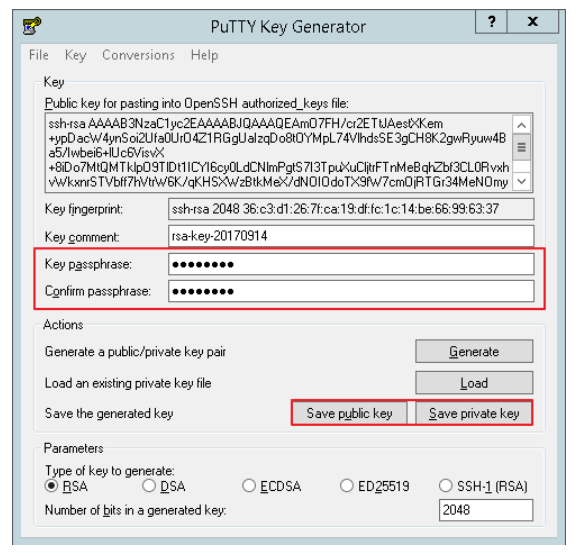
Task: Click the Load button
Action: (474, 383)
